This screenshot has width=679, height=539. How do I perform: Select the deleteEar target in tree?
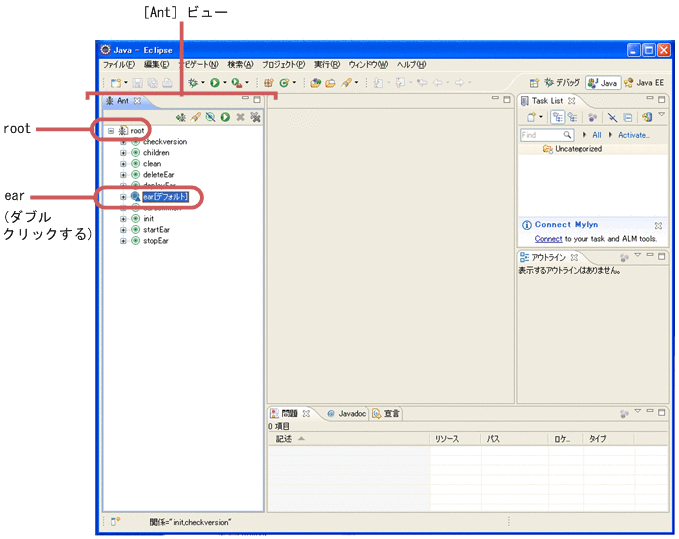(x=158, y=175)
